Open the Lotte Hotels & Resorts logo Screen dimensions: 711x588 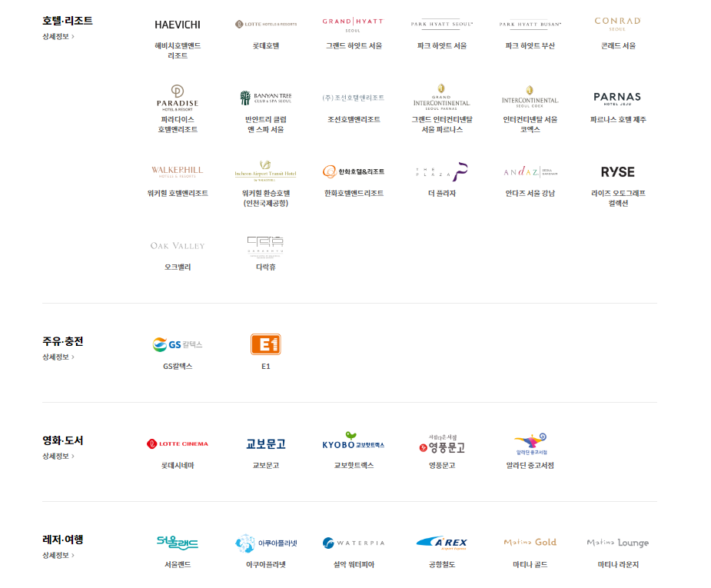pyautogui.click(x=266, y=24)
